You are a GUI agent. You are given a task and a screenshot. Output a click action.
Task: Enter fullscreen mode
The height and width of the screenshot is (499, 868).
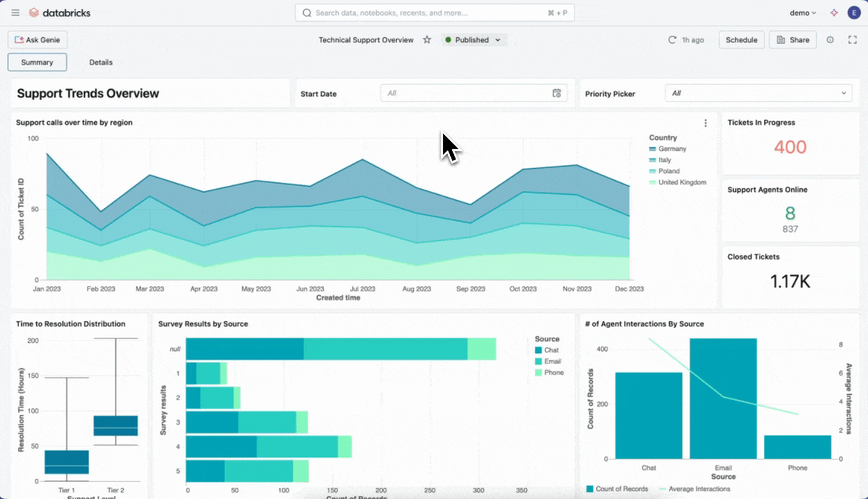pos(853,40)
